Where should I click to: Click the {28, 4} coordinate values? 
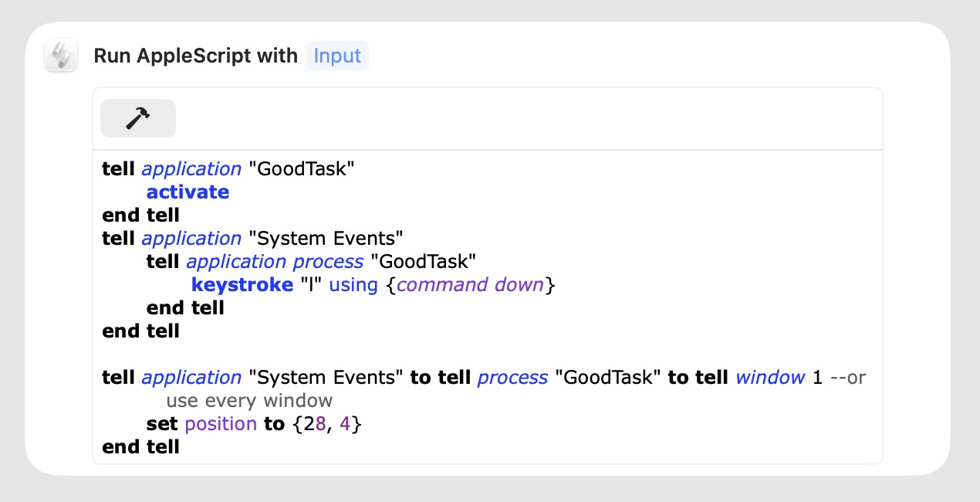pos(327,424)
